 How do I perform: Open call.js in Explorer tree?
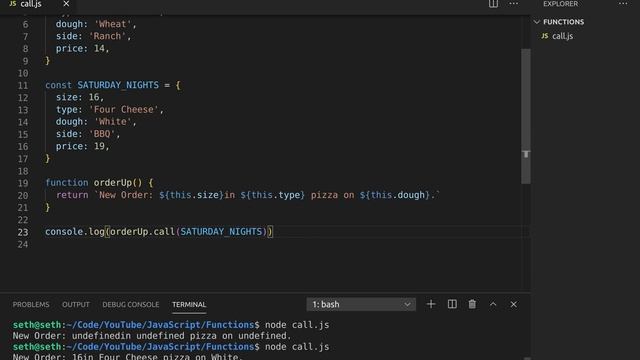coord(562,36)
